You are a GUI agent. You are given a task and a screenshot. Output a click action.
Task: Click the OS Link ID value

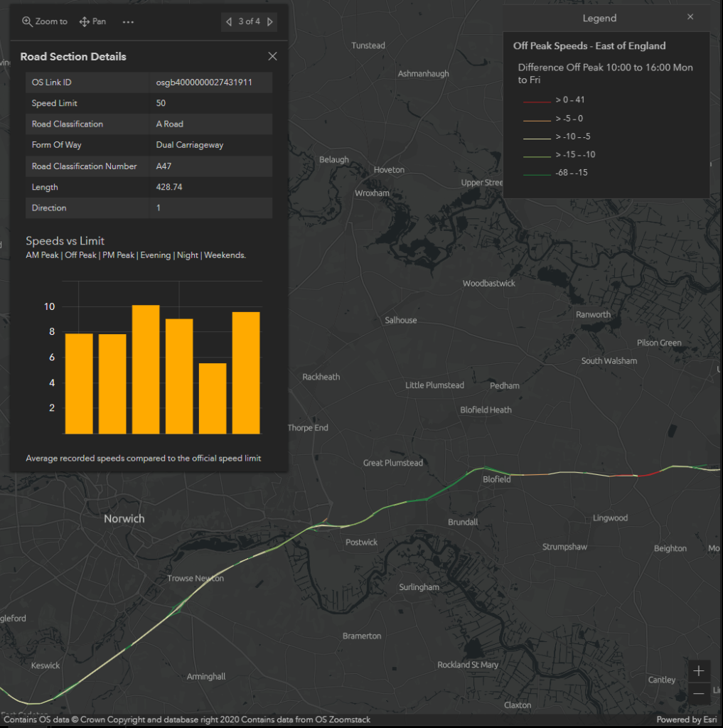(204, 82)
